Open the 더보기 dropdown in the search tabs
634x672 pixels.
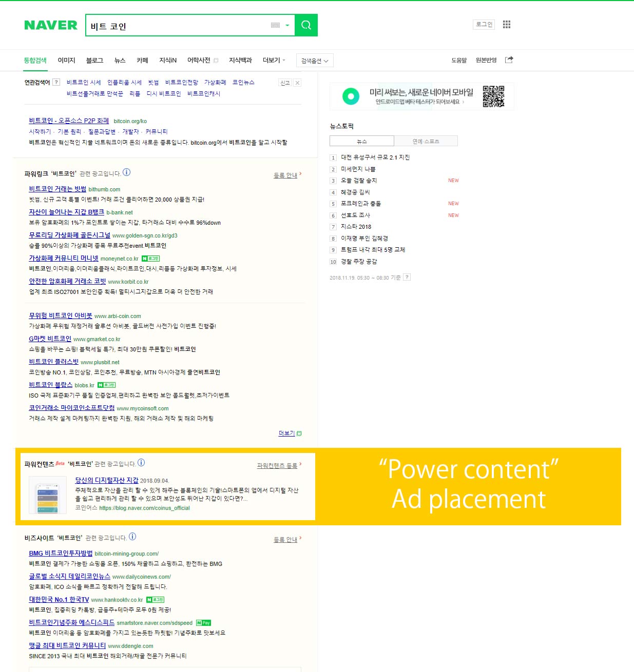coord(274,61)
